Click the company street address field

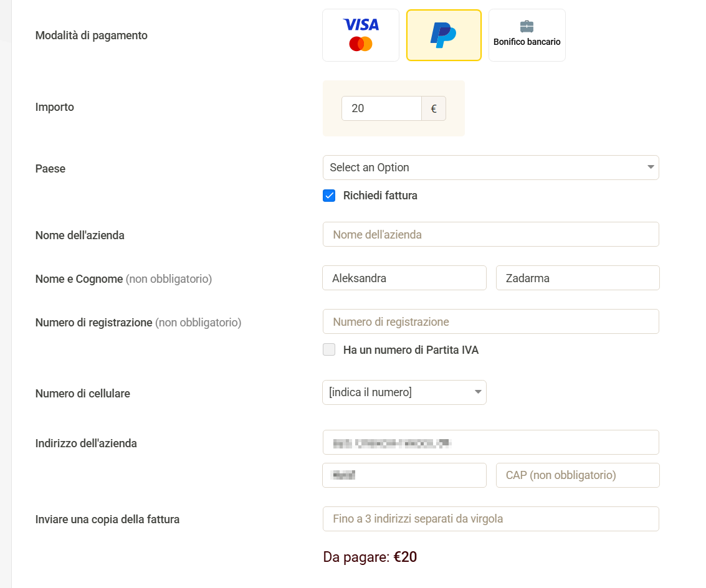(490, 443)
